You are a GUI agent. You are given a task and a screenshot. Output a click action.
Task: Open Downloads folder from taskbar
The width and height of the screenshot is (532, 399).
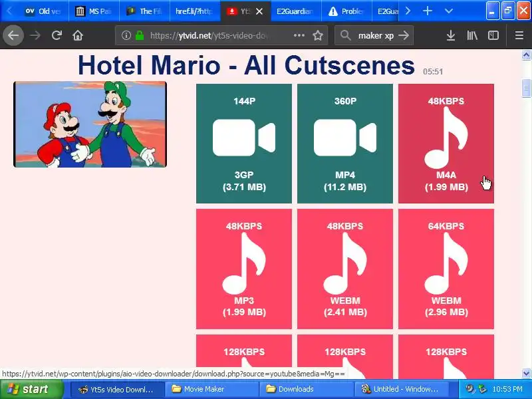(x=307, y=389)
